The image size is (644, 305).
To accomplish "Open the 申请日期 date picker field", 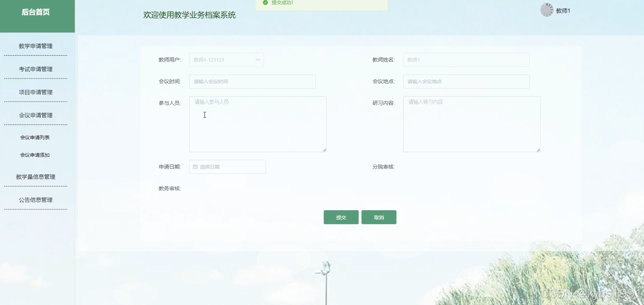I will pyautogui.click(x=228, y=167).
